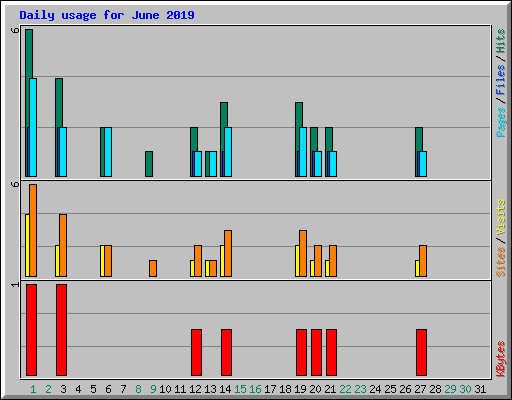Click the 'Visits' legend label in yellow
The height and width of the screenshot is (400, 512).
pyautogui.click(x=500, y=218)
